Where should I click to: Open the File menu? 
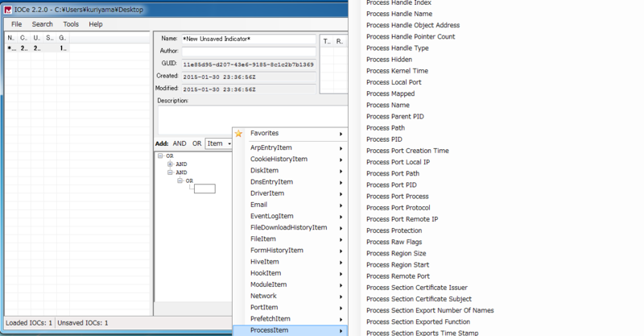coord(16,24)
